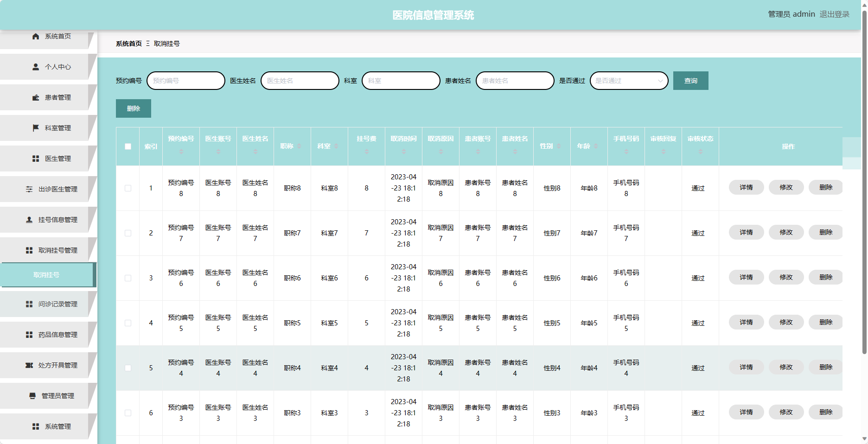The height and width of the screenshot is (444, 868).
Task: Open 药品信息管理 menu label
Action: pyautogui.click(x=58, y=335)
